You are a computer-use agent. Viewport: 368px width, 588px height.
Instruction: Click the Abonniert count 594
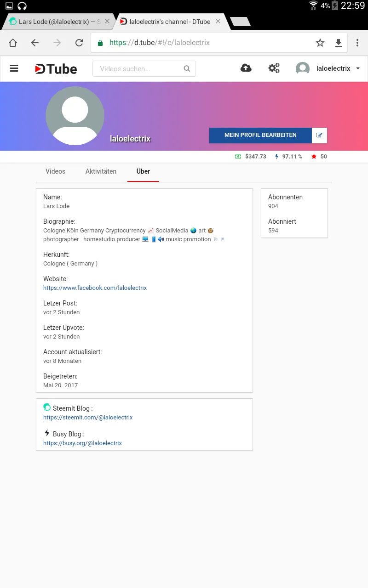click(x=273, y=231)
